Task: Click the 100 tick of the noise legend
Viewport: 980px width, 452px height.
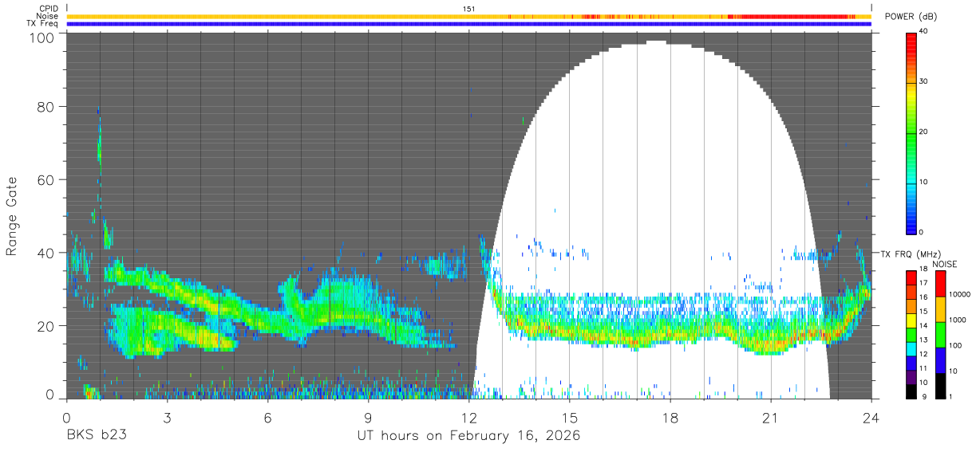Action: click(957, 345)
